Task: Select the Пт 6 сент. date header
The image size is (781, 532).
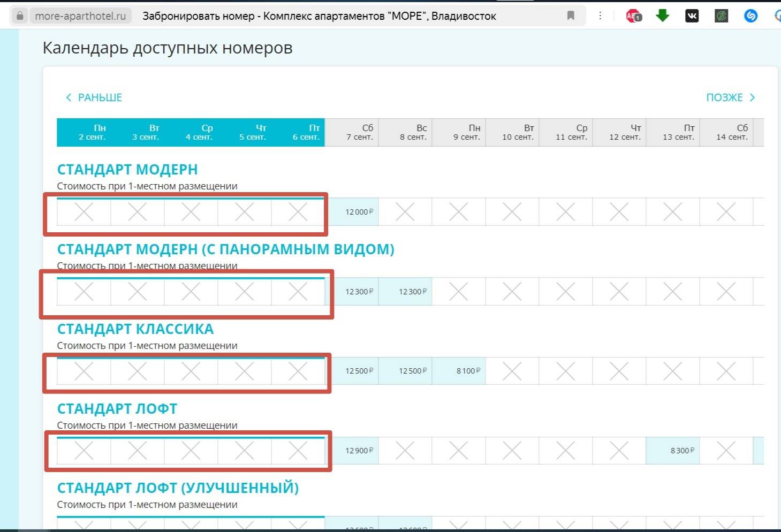Action: 298,132
